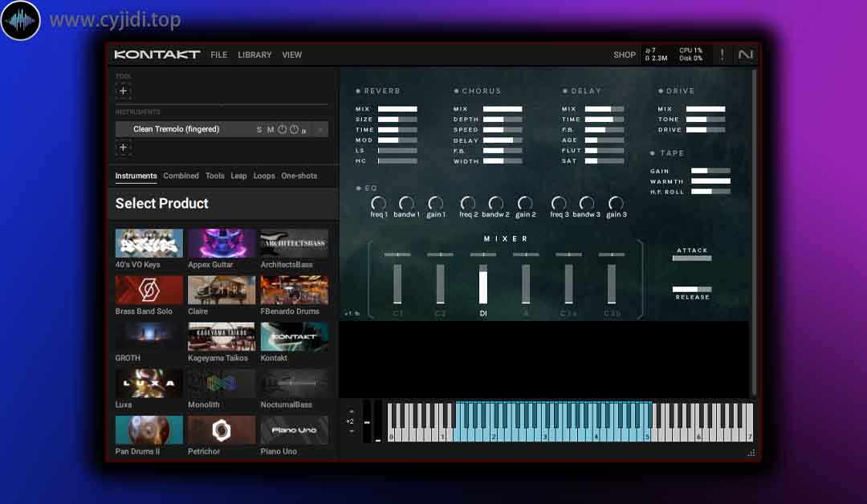The width and height of the screenshot is (867, 504).
Task: Click the pan slider above the DI fader
Action: click(x=483, y=254)
